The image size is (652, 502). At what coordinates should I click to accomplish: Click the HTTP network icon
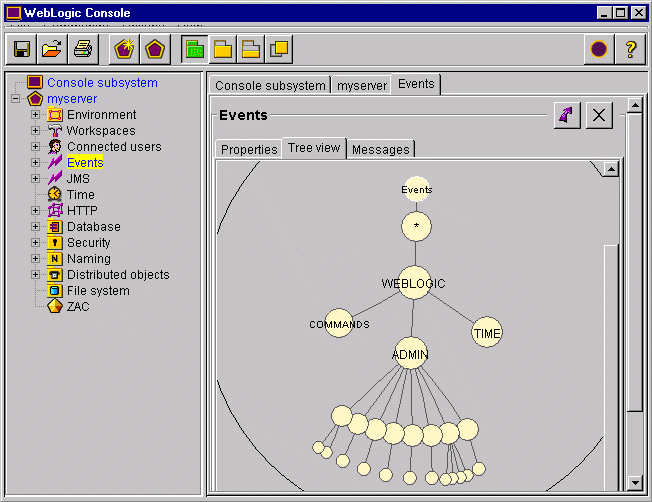(x=55, y=210)
